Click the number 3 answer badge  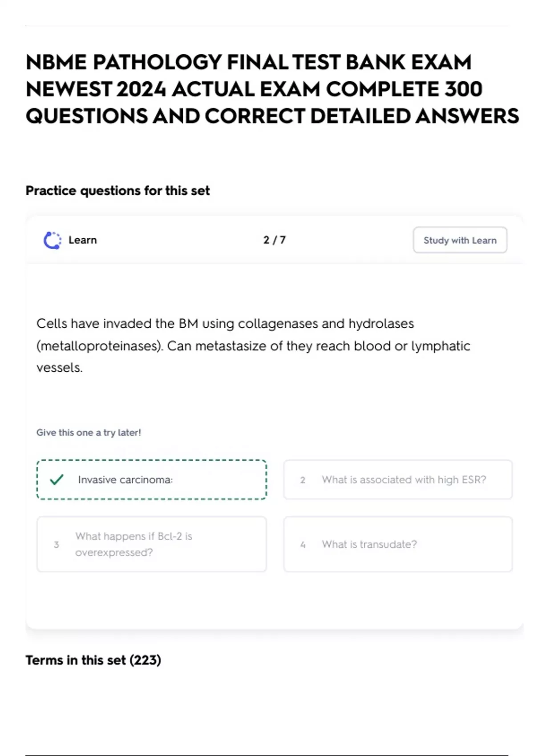[x=56, y=544]
